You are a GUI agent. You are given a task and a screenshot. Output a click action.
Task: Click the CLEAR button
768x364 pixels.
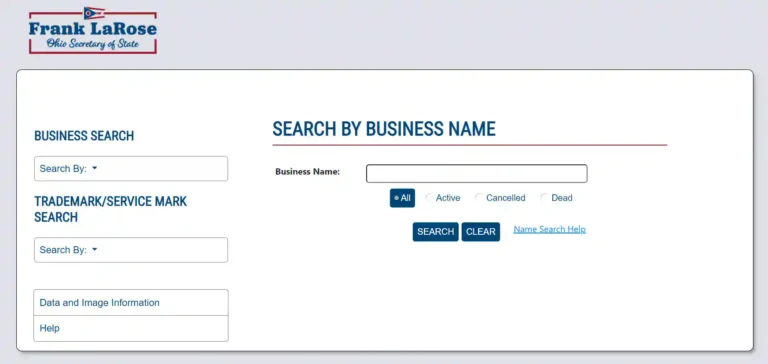(x=480, y=232)
